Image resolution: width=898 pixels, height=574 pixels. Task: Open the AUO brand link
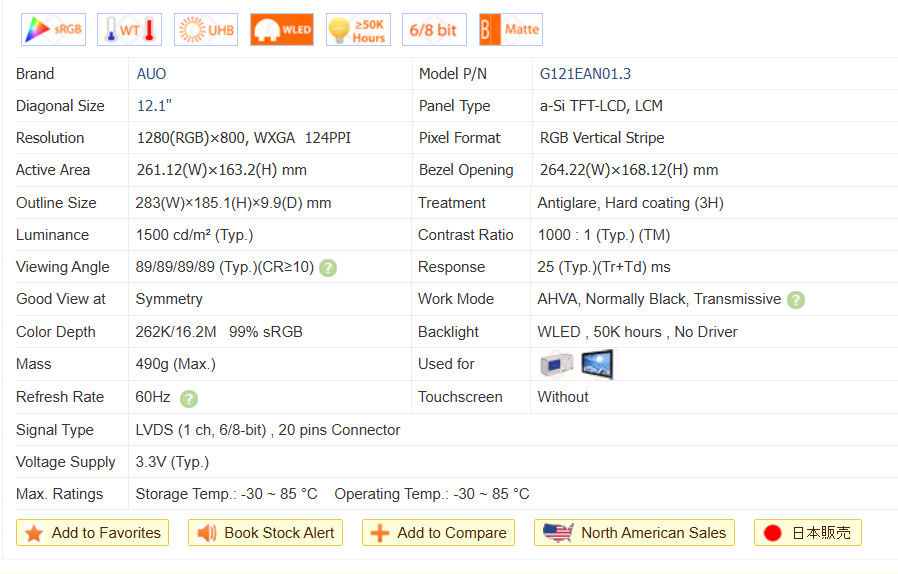(152, 74)
